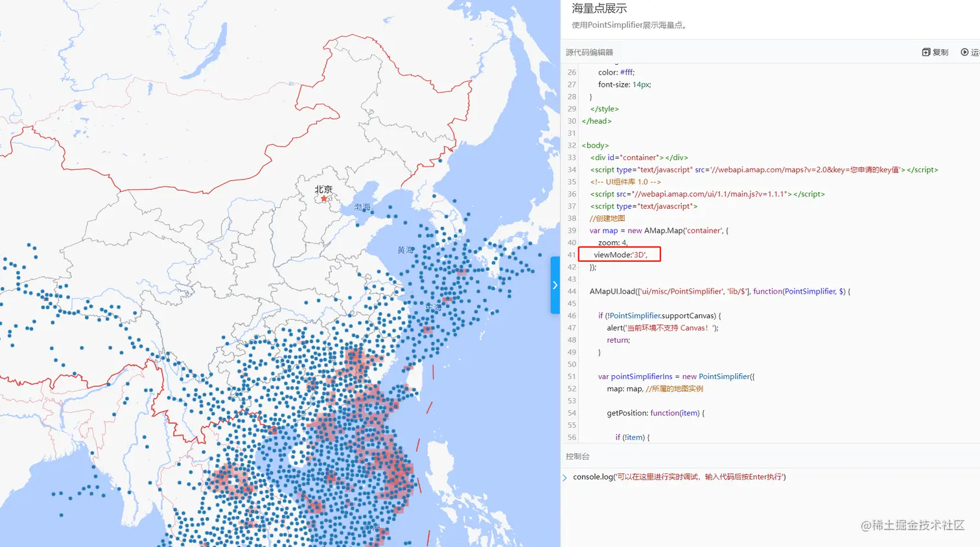Click the 渤海 sea label on the map
The image size is (980, 547).
[362, 207]
